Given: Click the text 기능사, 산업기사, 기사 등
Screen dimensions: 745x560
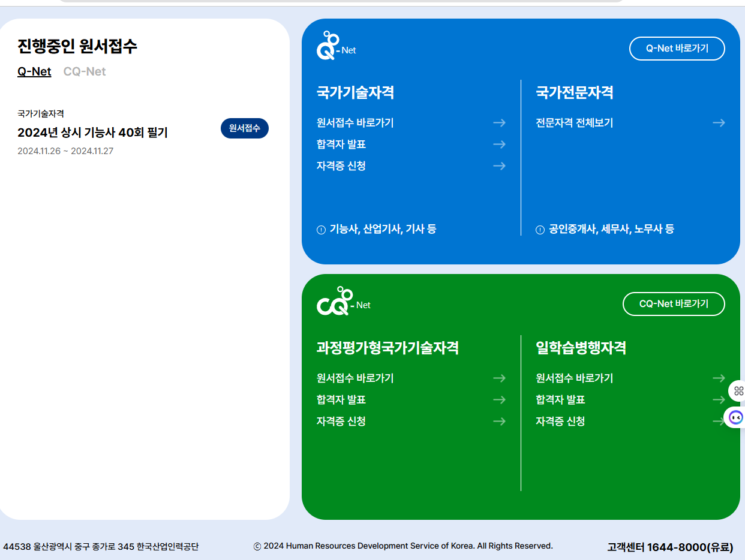Looking at the screenshot, I should coord(383,229).
